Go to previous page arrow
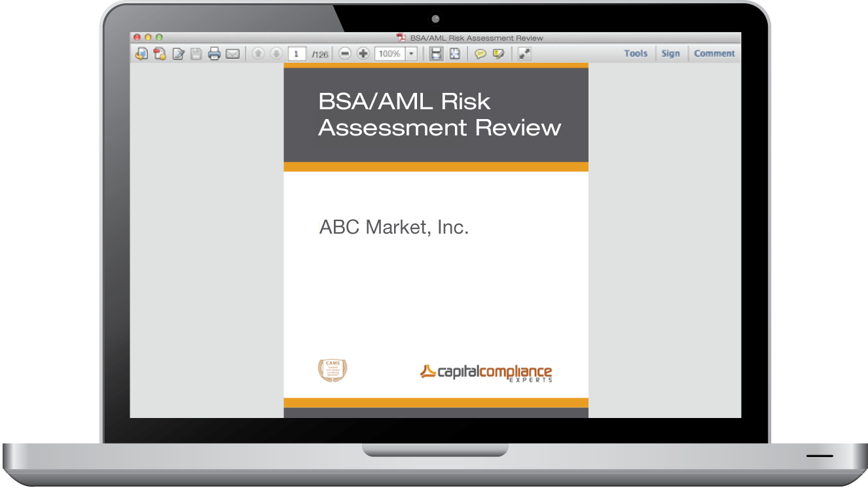The image size is (868, 488). click(259, 54)
